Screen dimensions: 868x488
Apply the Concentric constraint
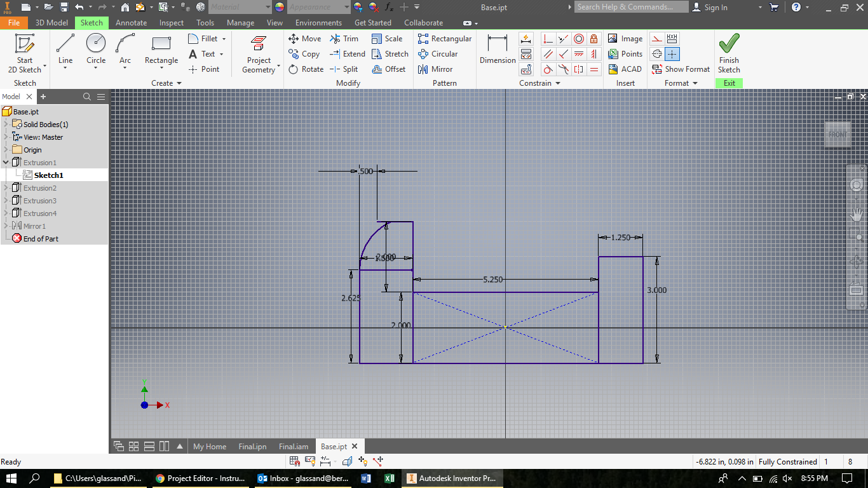click(x=579, y=39)
